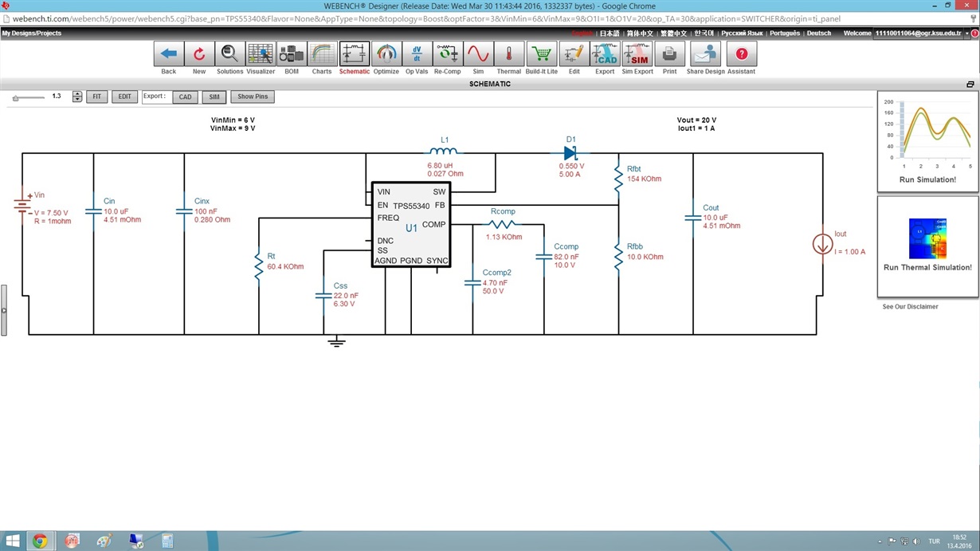980x551 pixels.
Task: Open Run Simulation chart thumbnail
Action: coord(927,141)
